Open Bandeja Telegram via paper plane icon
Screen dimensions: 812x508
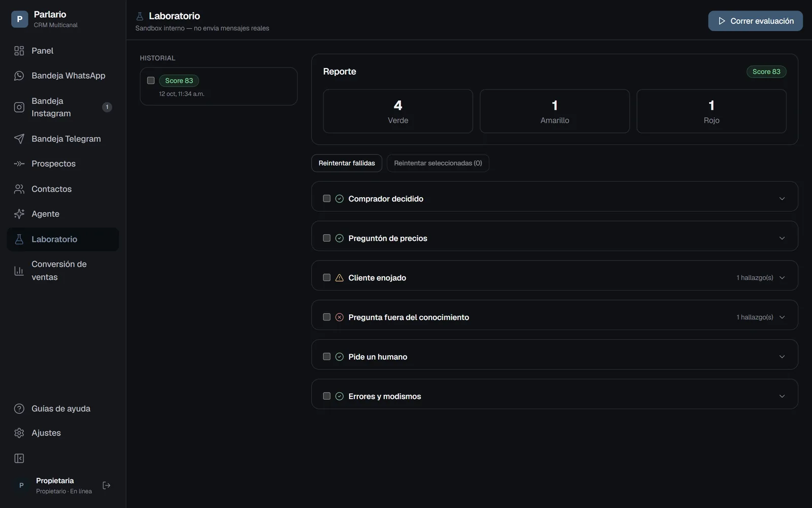[x=19, y=139]
